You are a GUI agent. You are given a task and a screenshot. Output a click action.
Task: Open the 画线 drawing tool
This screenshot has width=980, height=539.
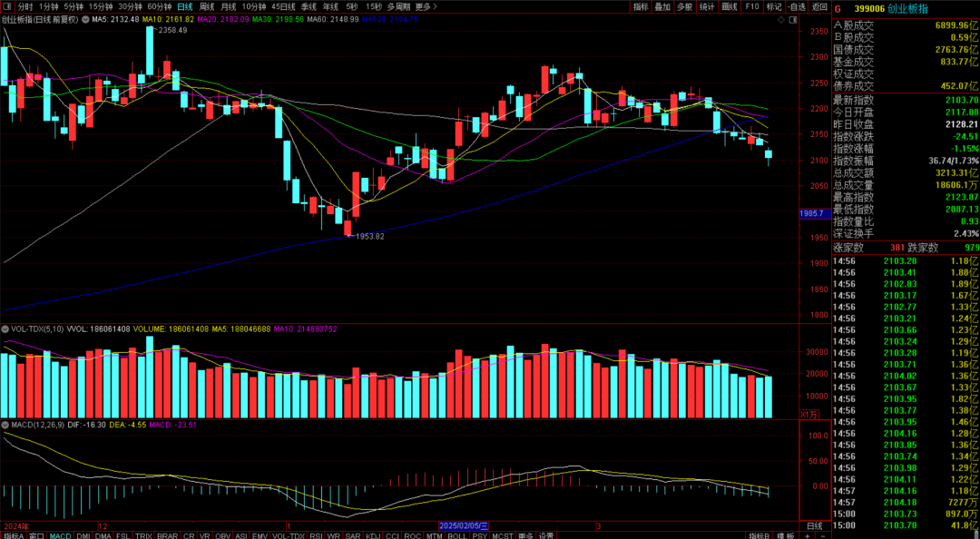(729, 6)
